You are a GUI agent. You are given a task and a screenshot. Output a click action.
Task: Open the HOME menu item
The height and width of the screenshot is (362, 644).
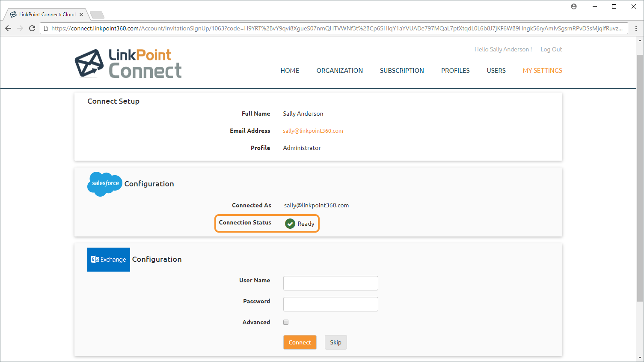pos(290,71)
